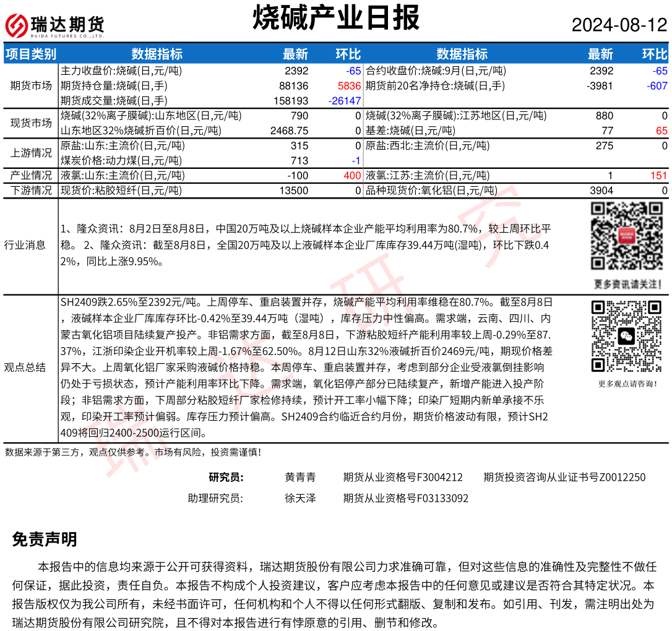Click the 免责声明 heading
The image size is (672, 631).
[x=45, y=539]
